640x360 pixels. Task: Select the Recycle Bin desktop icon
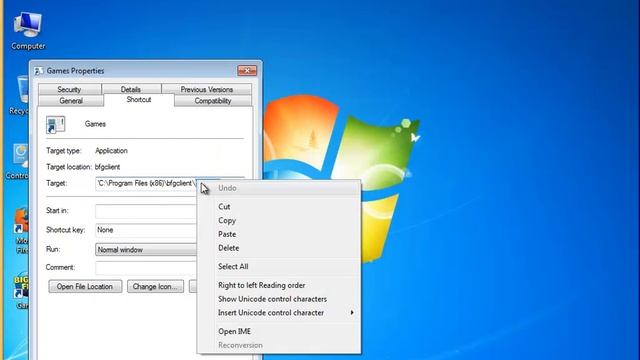[19, 96]
